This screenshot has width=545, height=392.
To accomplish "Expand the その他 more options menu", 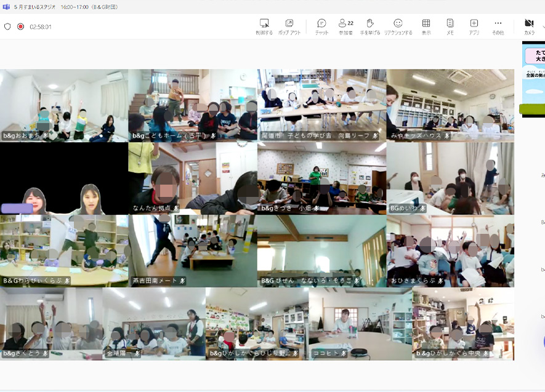I will (x=498, y=26).
